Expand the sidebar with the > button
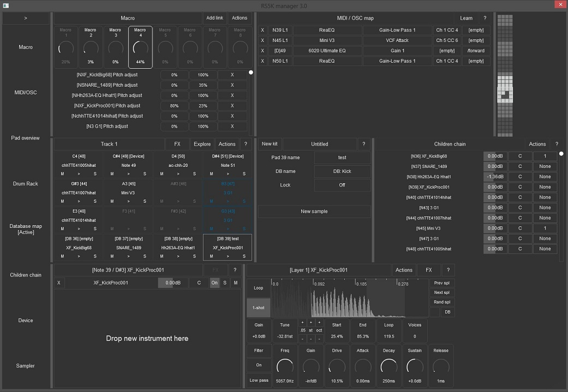Image resolution: width=568 pixels, height=392 pixels. tap(26, 18)
